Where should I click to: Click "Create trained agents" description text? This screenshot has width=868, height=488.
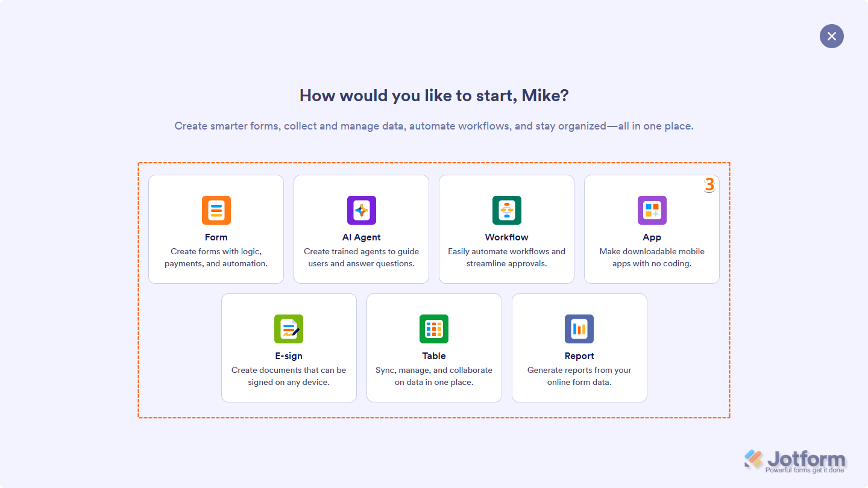pos(362,252)
